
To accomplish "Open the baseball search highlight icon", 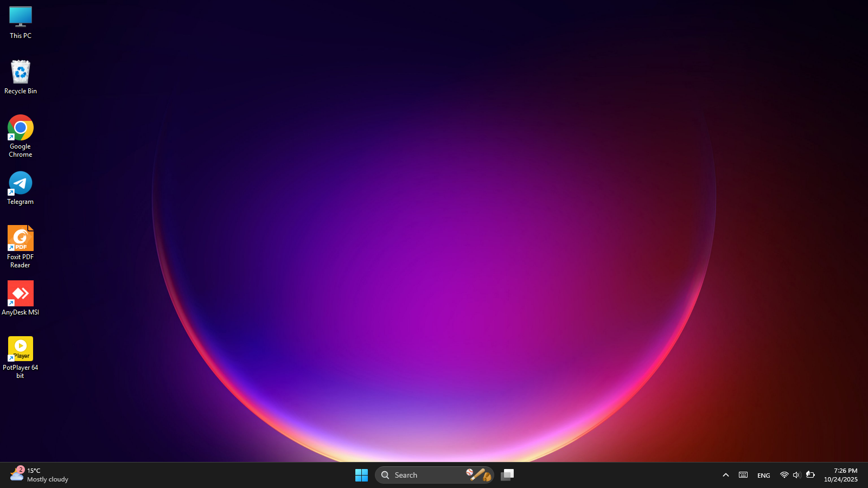I will pyautogui.click(x=478, y=475).
